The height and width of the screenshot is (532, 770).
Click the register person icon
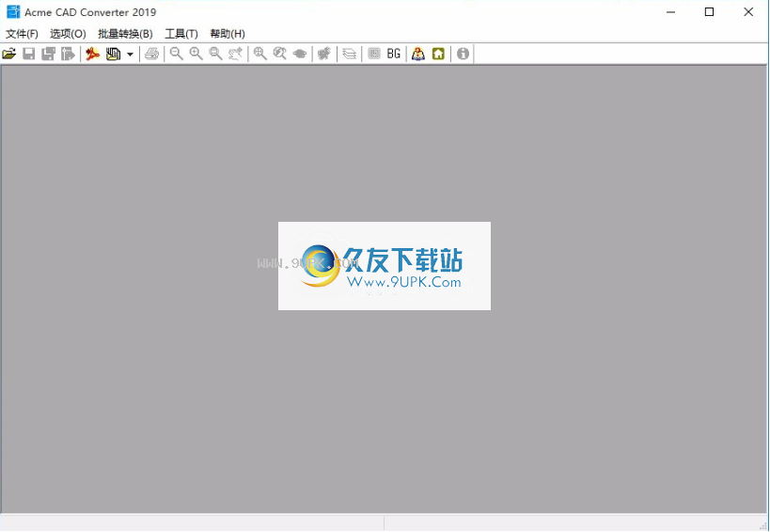(x=418, y=54)
